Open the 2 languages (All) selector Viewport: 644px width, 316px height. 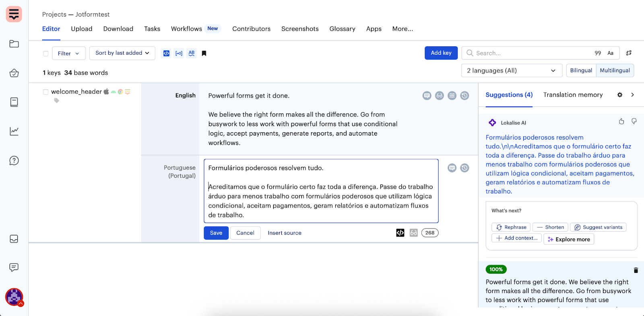tap(511, 71)
